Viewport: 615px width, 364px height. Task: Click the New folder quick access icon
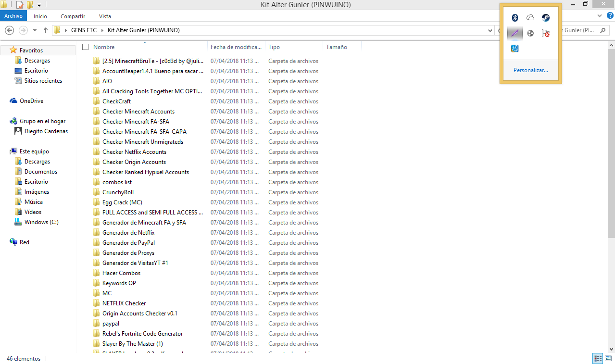click(30, 5)
